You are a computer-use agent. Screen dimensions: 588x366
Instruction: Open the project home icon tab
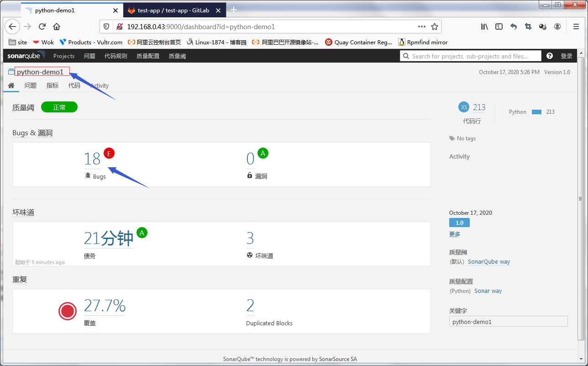point(11,85)
